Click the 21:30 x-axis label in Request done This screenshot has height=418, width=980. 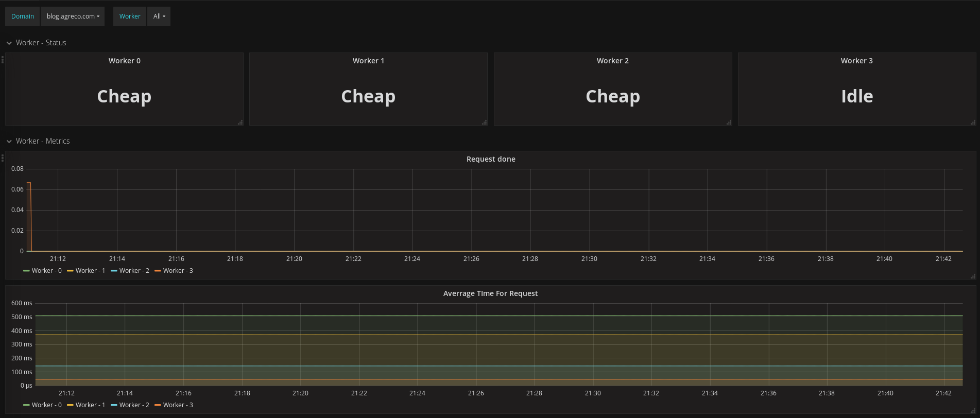point(589,259)
